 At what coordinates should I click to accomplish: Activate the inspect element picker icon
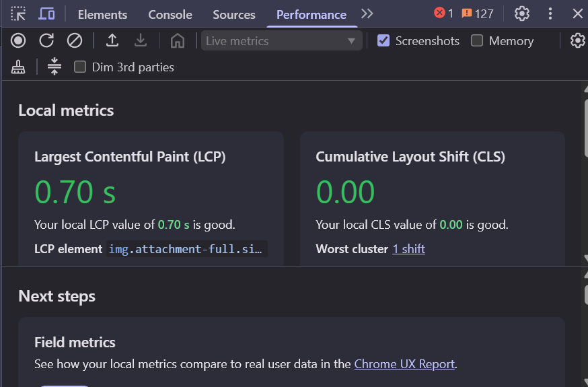(18, 14)
